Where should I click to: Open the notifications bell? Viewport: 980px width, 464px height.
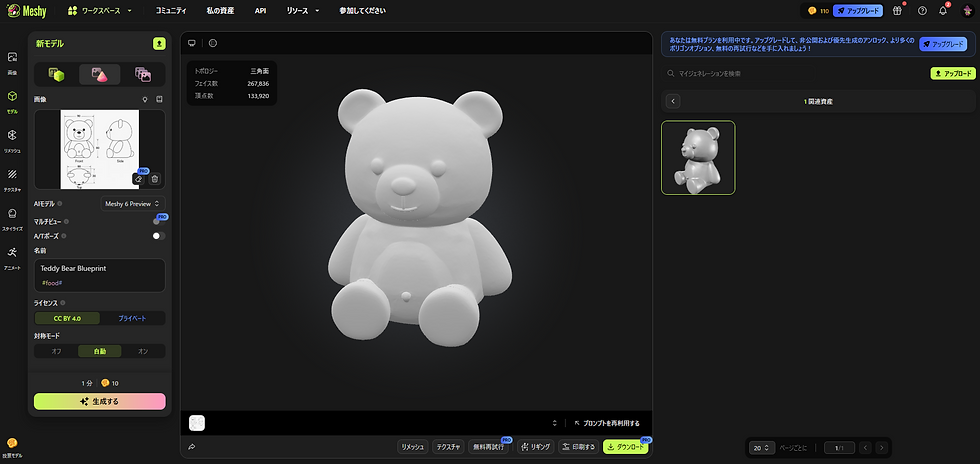(x=943, y=11)
